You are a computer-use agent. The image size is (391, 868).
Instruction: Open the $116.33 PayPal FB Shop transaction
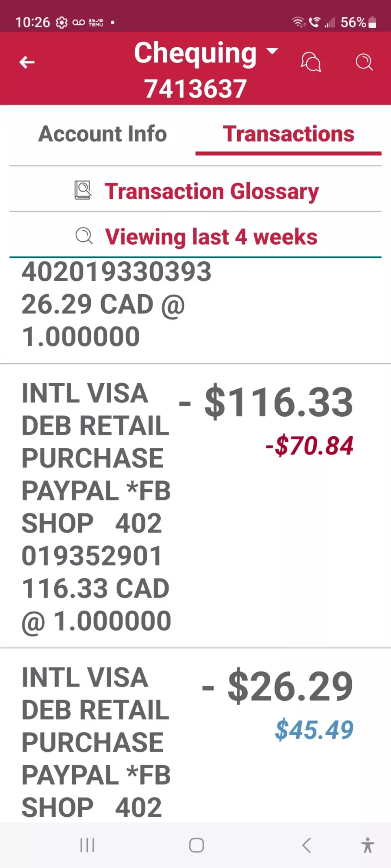[195, 506]
